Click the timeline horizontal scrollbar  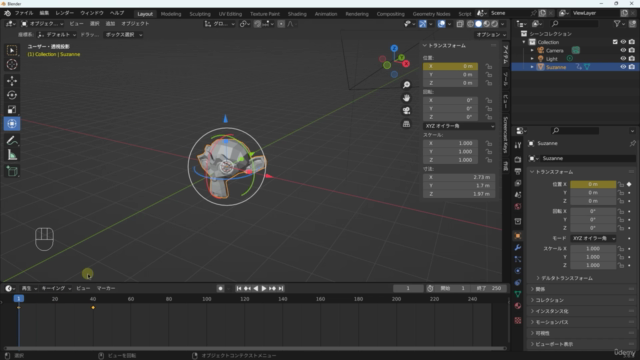(x=255, y=348)
